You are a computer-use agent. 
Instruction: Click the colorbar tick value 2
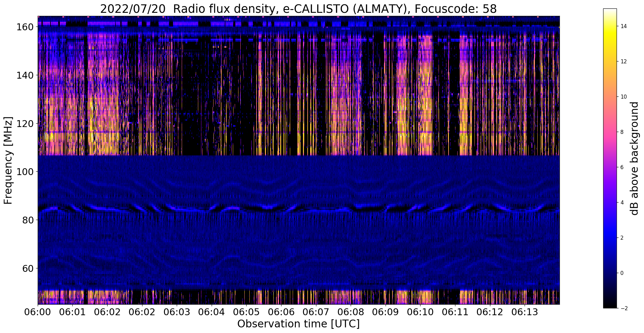622,238
